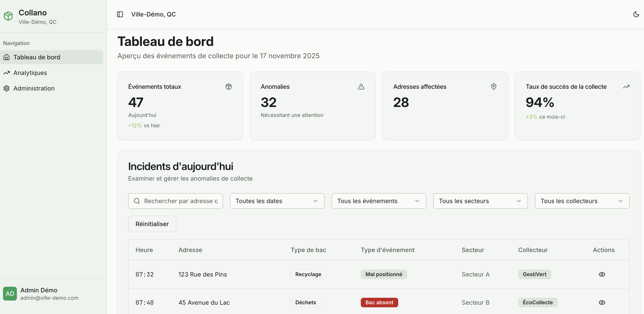
Task: Open the Toutes les dates dropdown
Action: click(x=277, y=201)
